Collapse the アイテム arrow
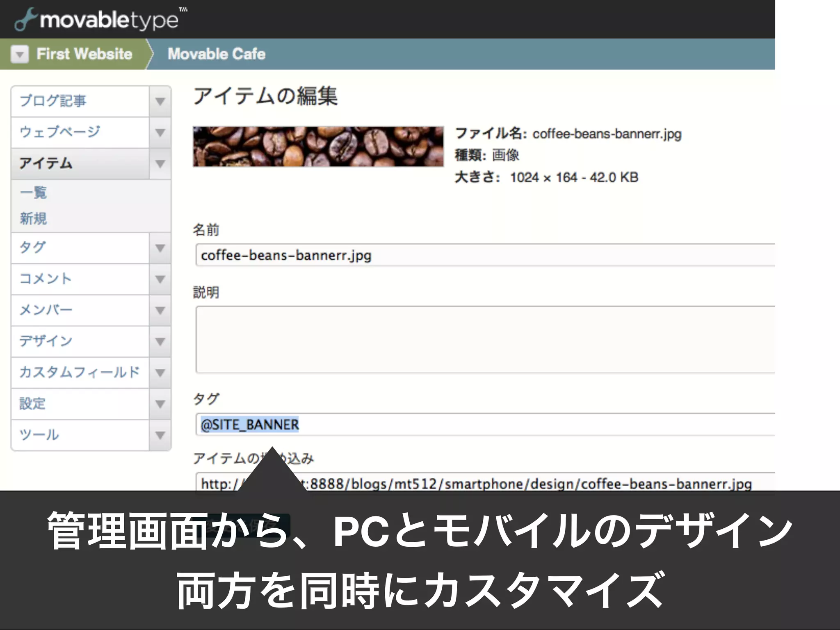 160,163
